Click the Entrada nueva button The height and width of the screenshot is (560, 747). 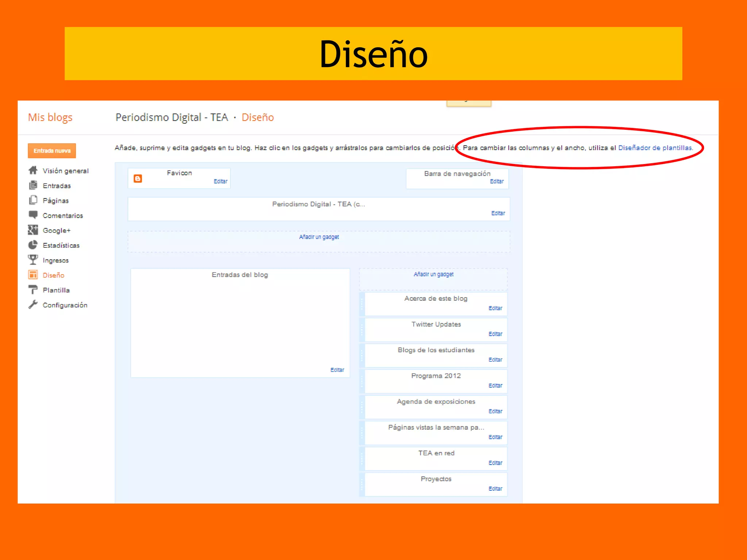(52, 151)
